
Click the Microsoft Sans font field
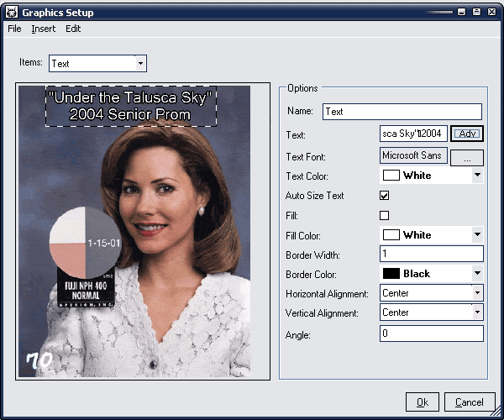click(x=413, y=155)
